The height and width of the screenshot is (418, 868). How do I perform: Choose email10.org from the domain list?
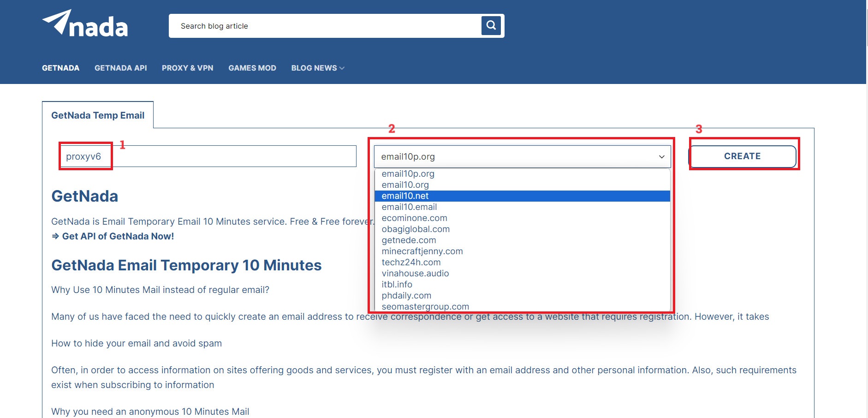522,185
